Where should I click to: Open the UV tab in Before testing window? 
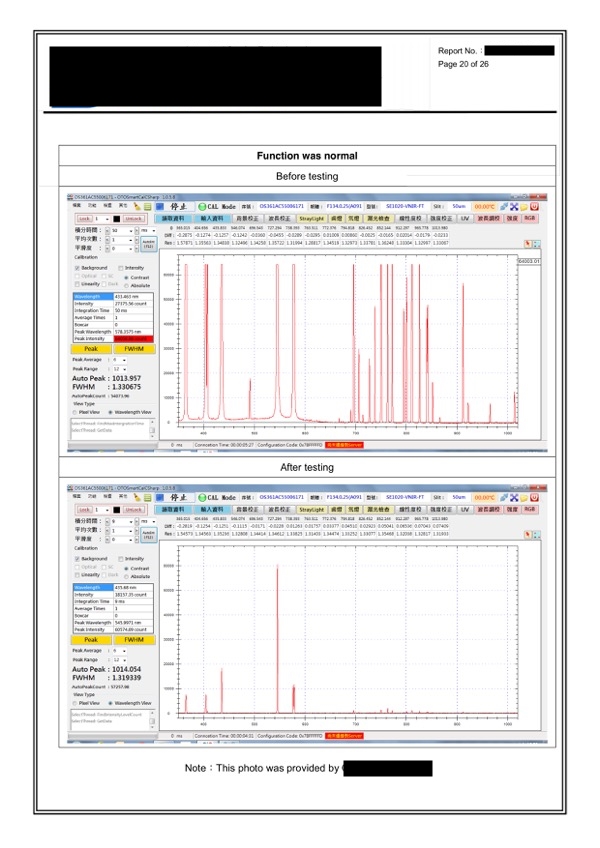465,218
